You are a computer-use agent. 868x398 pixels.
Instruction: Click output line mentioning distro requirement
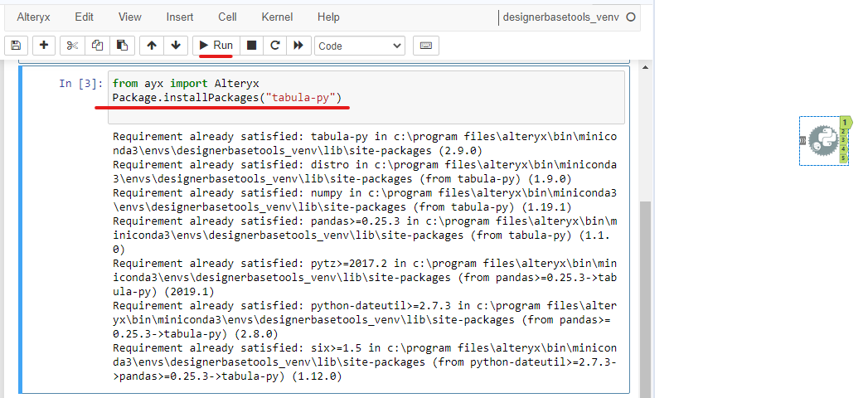point(364,172)
